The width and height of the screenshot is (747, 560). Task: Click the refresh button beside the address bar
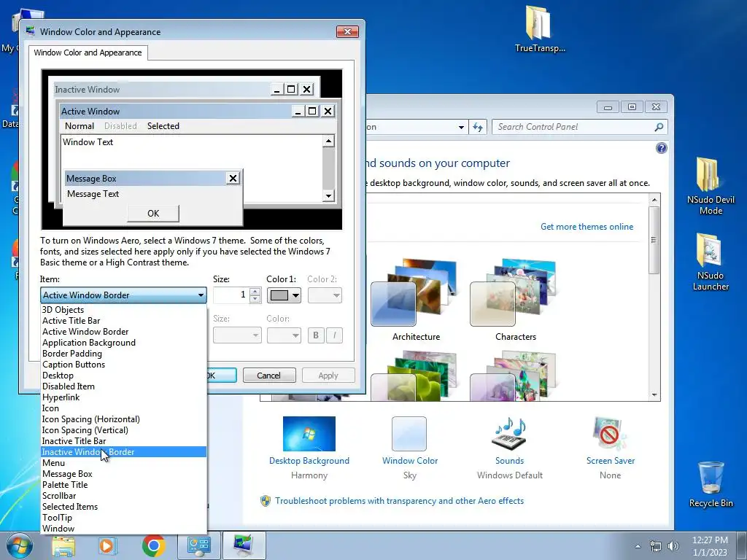pyautogui.click(x=478, y=127)
